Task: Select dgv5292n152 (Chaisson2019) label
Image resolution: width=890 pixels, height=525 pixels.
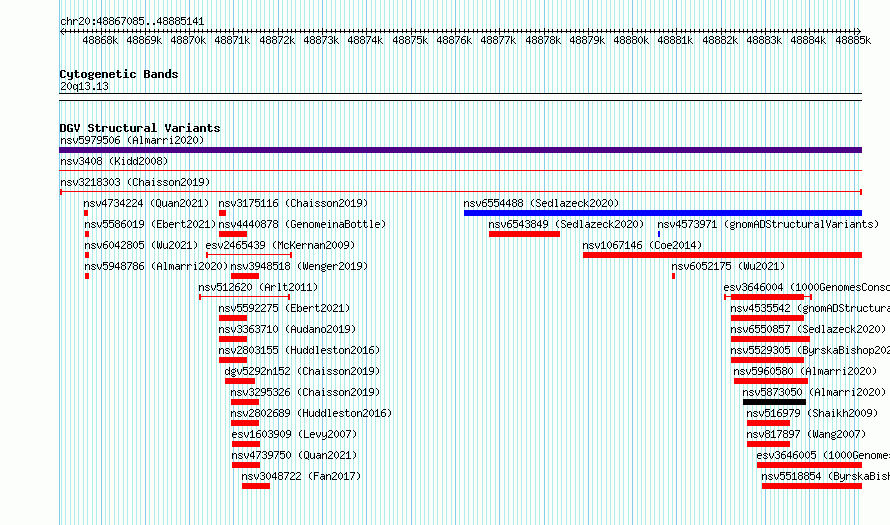Action: 302,371
